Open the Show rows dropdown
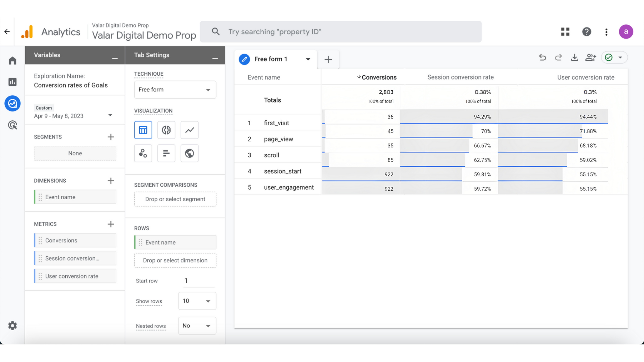The width and height of the screenshot is (644, 362). pos(197,301)
